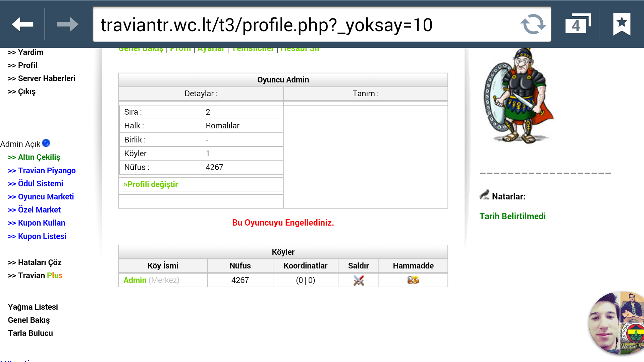Click the Natarlar heading
This screenshot has width=644, height=362.
click(x=509, y=196)
